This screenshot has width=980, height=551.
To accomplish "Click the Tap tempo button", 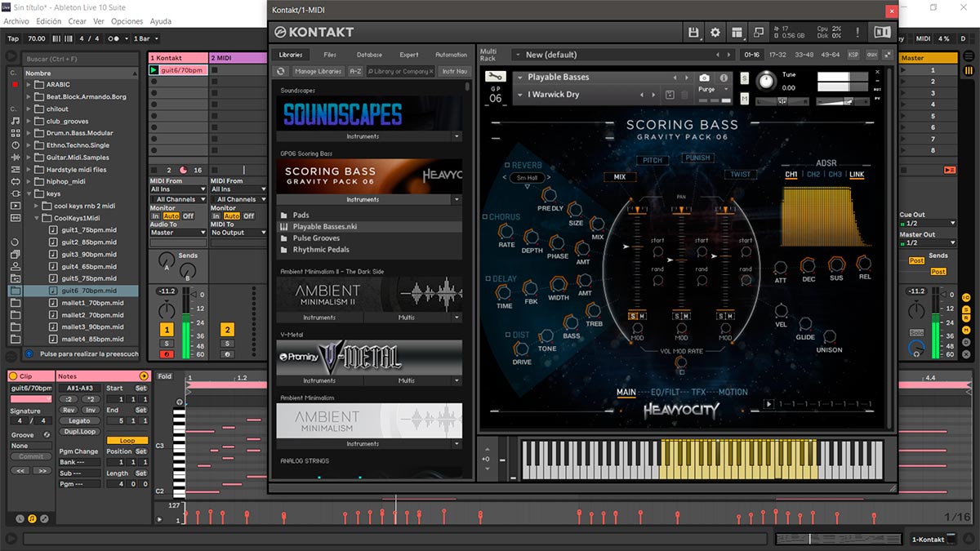I will coord(13,38).
